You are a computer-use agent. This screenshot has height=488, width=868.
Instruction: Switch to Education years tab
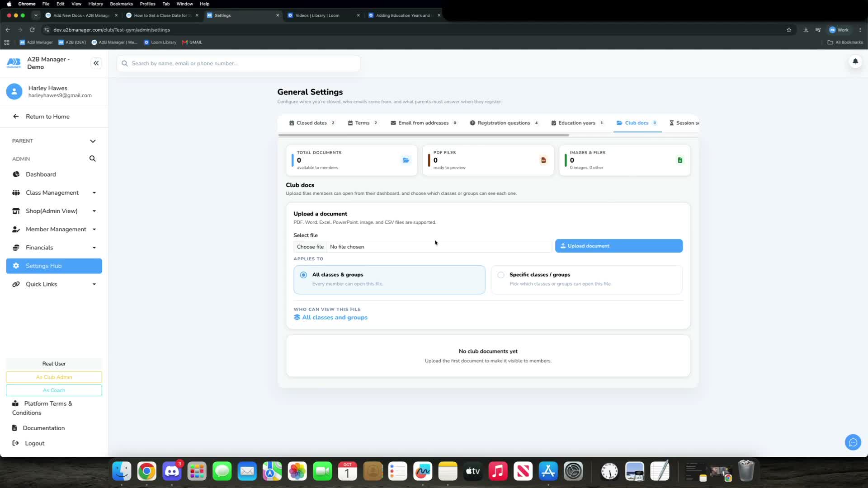(577, 123)
